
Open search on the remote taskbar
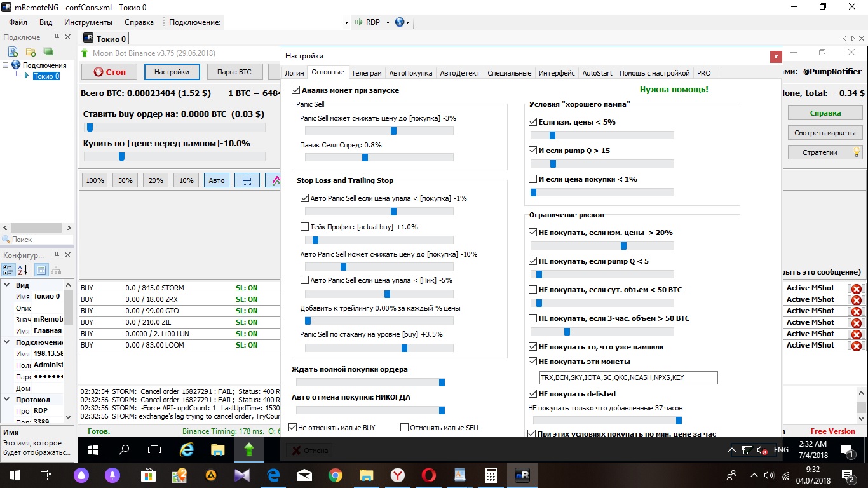coord(124,450)
